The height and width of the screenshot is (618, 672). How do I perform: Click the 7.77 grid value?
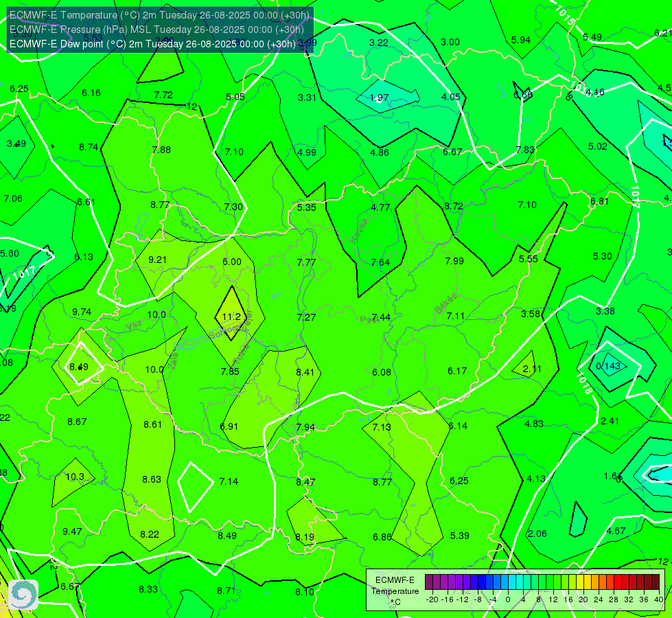306,262
